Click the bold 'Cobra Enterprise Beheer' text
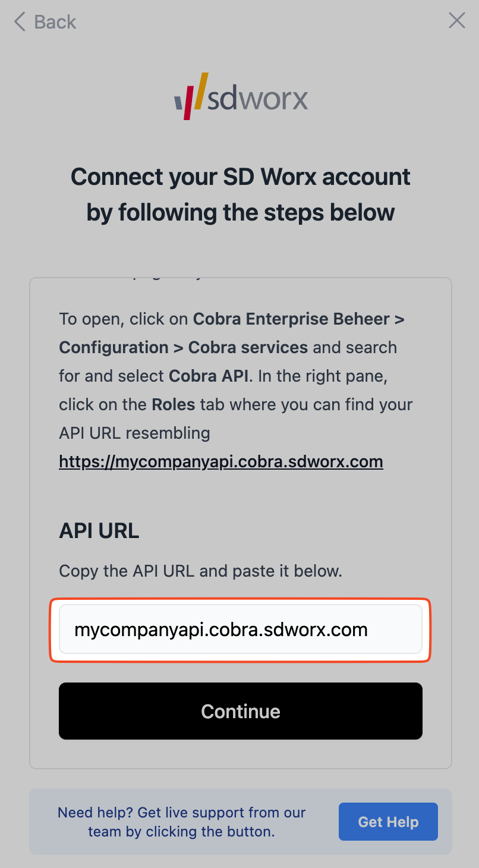 (x=291, y=319)
